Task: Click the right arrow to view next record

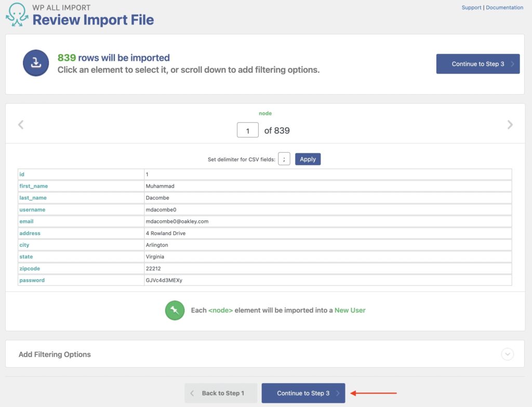Action: pyautogui.click(x=510, y=124)
